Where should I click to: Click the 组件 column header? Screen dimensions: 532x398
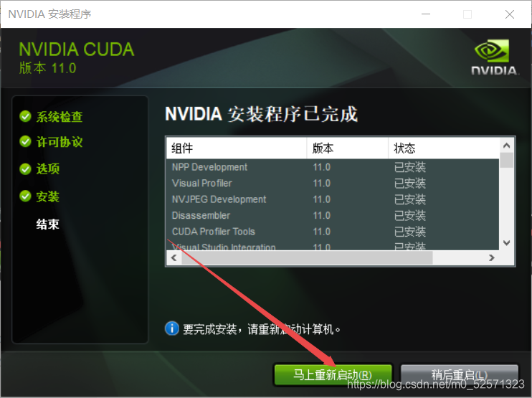[x=237, y=148]
